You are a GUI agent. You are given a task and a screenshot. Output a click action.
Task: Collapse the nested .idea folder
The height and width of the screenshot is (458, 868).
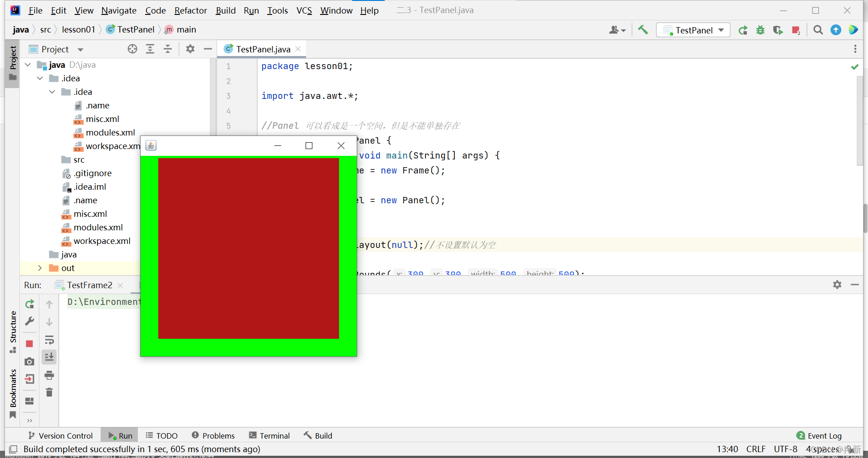click(x=52, y=92)
